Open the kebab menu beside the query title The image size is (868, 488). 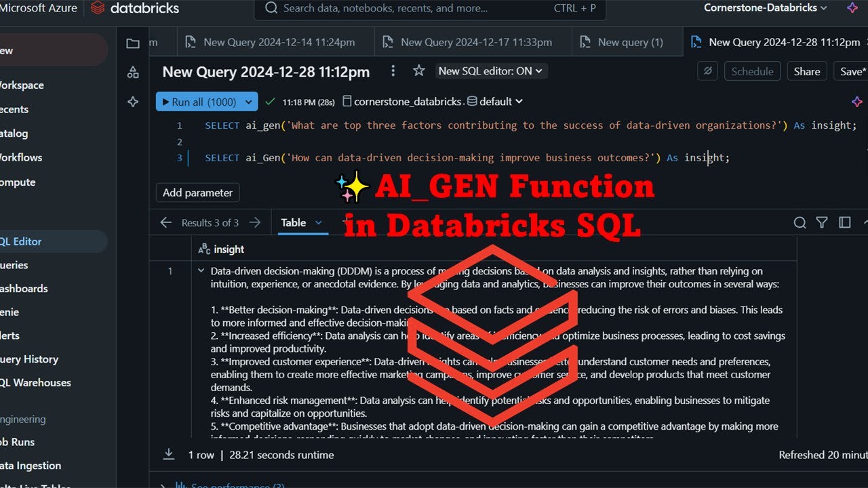pyautogui.click(x=393, y=71)
